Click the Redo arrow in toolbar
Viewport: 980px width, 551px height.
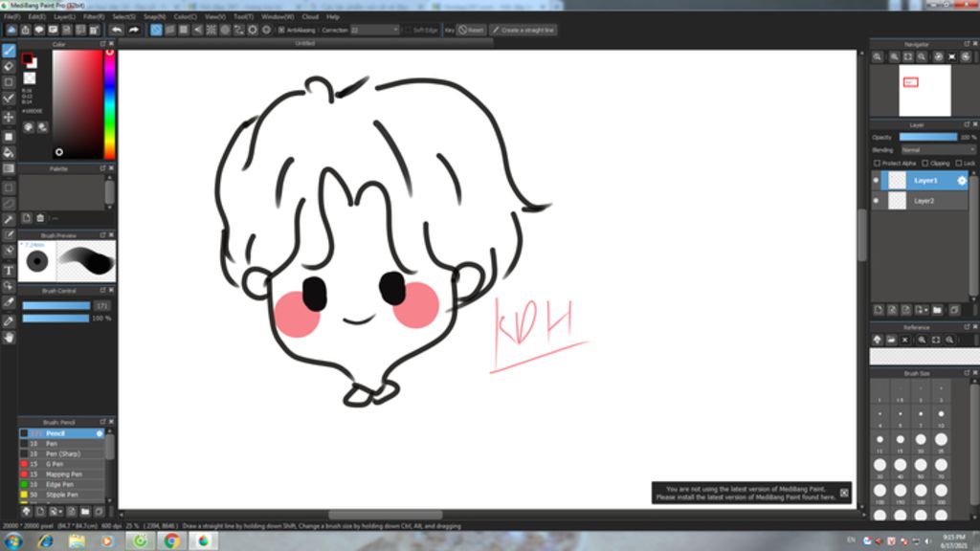click(133, 30)
